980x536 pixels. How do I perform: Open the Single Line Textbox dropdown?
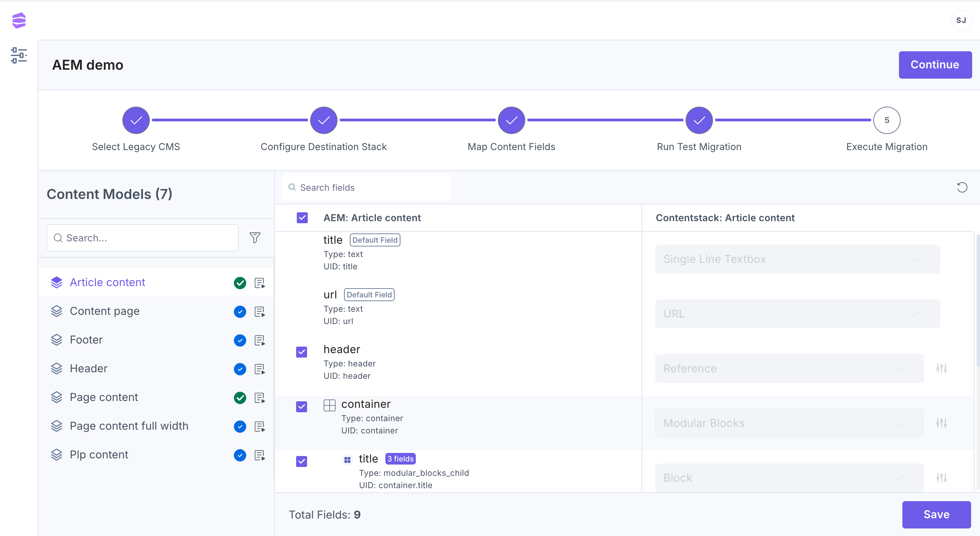tap(797, 259)
